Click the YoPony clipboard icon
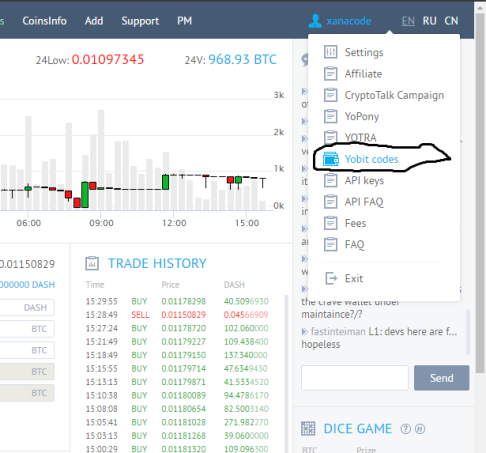The width and height of the screenshot is (486, 453). [x=330, y=116]
